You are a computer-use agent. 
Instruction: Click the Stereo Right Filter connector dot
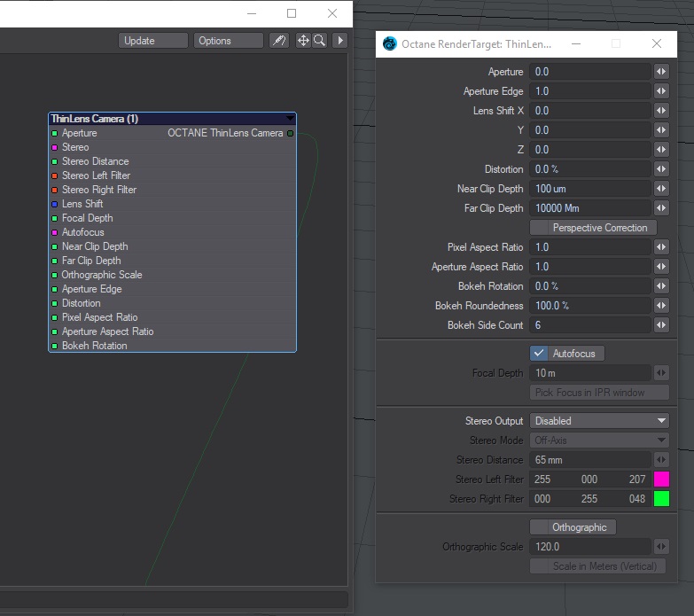pyautogui.click(x=54, y=190)
